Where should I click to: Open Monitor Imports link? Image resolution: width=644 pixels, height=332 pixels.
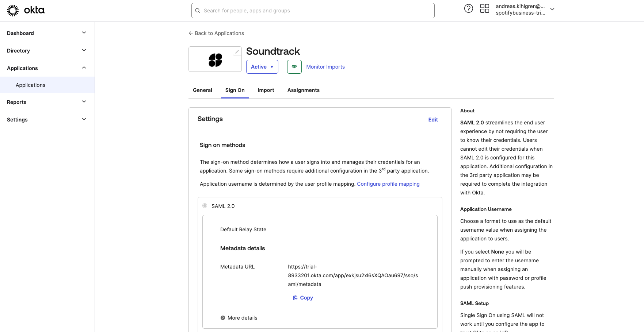(x=325, y=67)
